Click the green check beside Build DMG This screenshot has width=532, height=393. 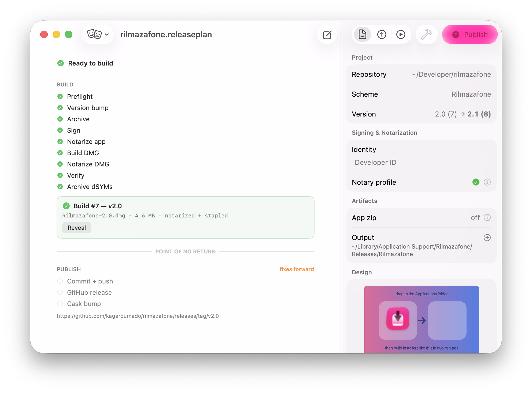(60, 153)
